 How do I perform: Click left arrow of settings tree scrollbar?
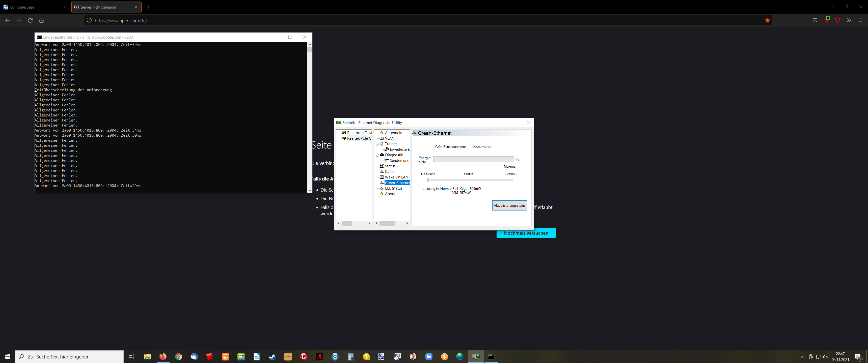coord(377,223)
